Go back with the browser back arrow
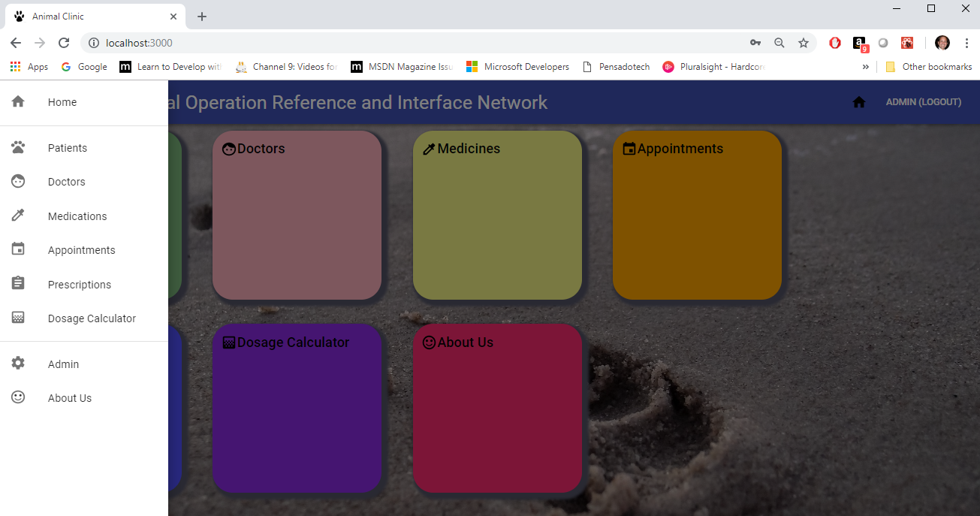 (15, 43)
